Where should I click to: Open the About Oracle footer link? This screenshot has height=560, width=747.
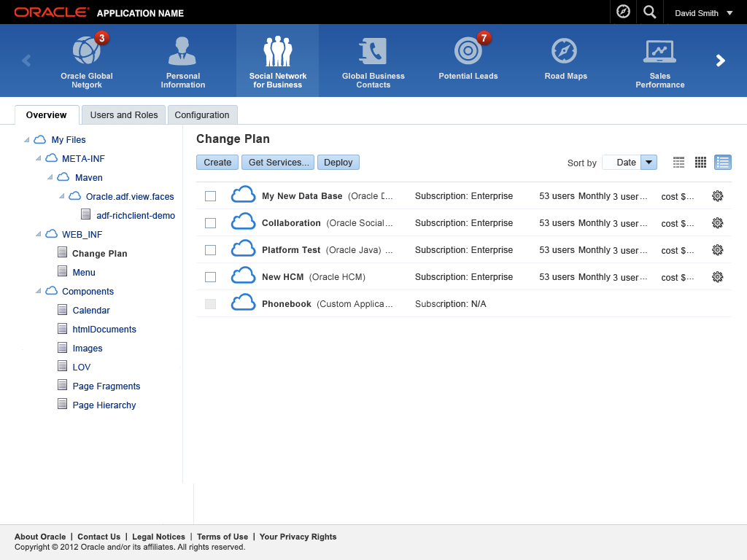[40, 537]
